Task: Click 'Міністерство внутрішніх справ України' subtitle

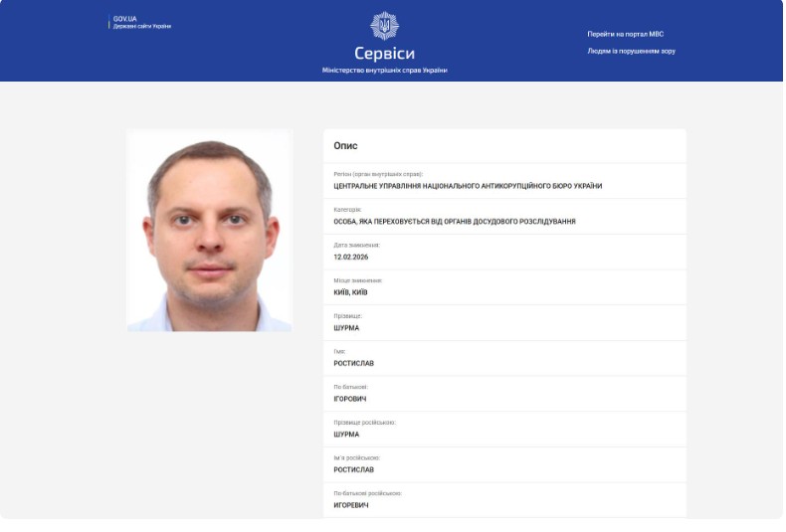Action: (x=384, y=71)
